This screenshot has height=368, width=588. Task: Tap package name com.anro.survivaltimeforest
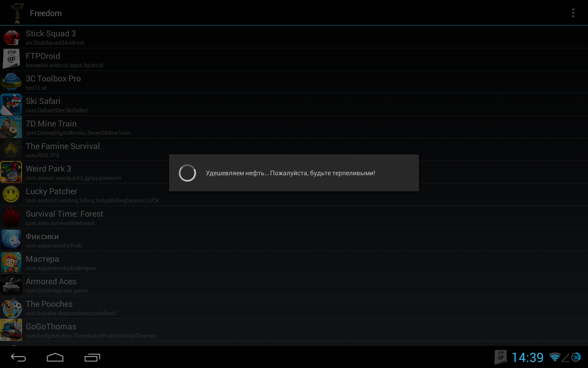point(60,223)
